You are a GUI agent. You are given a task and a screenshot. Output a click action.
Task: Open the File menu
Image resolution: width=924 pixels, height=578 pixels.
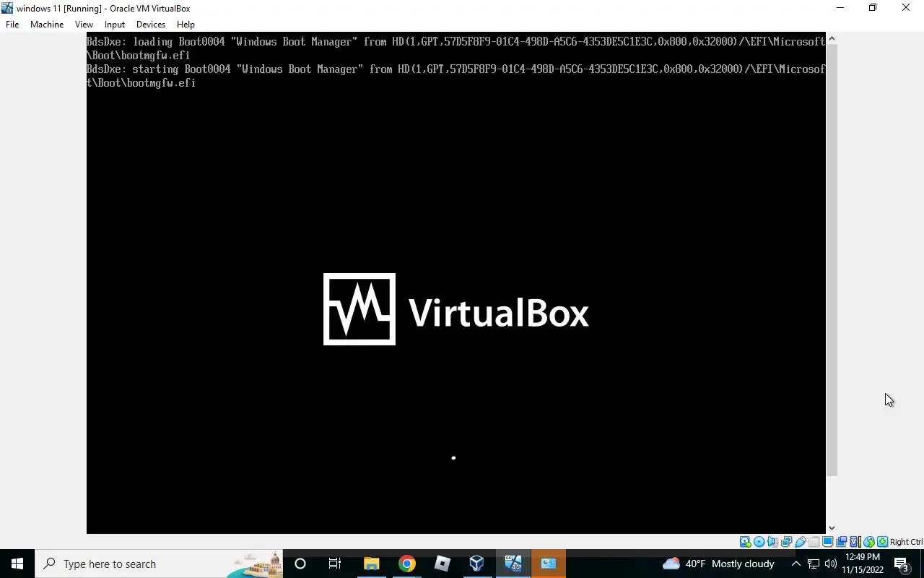click(x=12, y=24)
